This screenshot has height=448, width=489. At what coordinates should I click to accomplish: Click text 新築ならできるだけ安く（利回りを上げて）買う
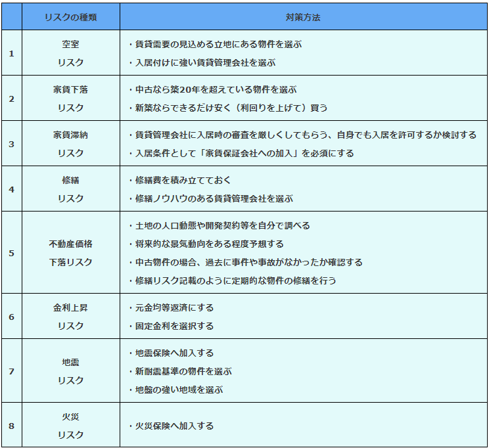coord(231,108)
